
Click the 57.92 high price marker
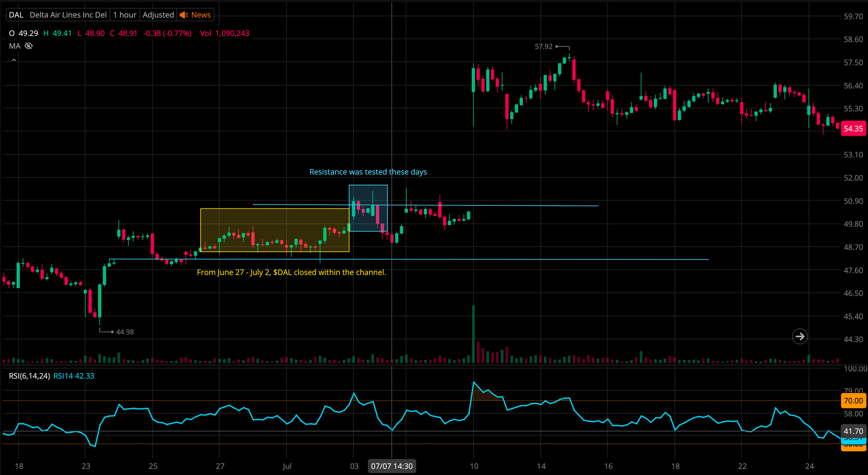tap(543, 46)
